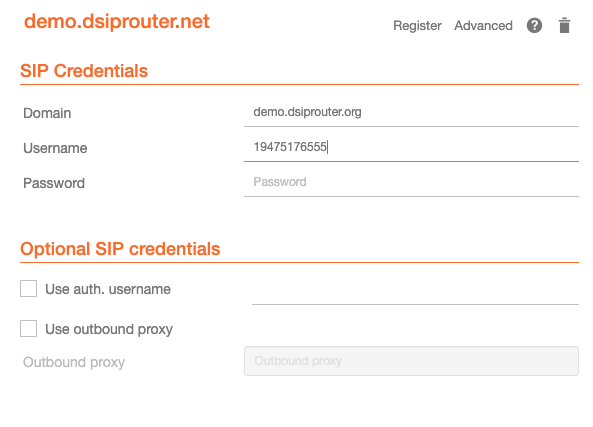Tick the Use outbound proxy checkbox
Image resolution: width=593 pixels, height=427 pixels.
tap(28, 328)
